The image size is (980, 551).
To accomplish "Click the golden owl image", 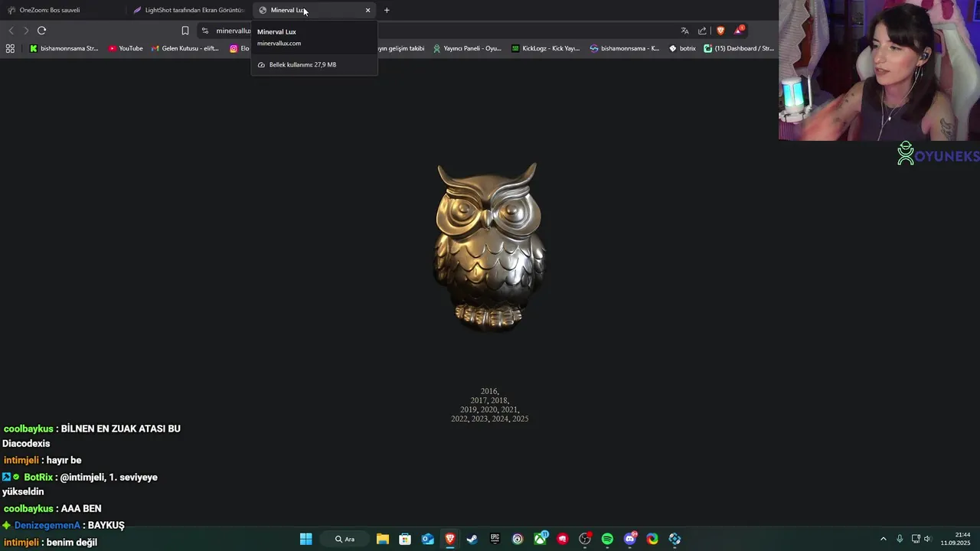I will 489,246.
